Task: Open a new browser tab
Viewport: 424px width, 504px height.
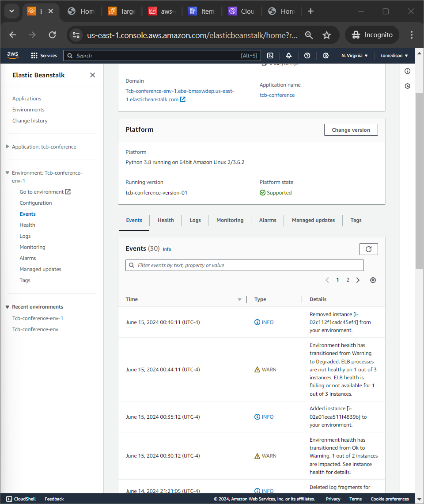Action: coord(310,11)
